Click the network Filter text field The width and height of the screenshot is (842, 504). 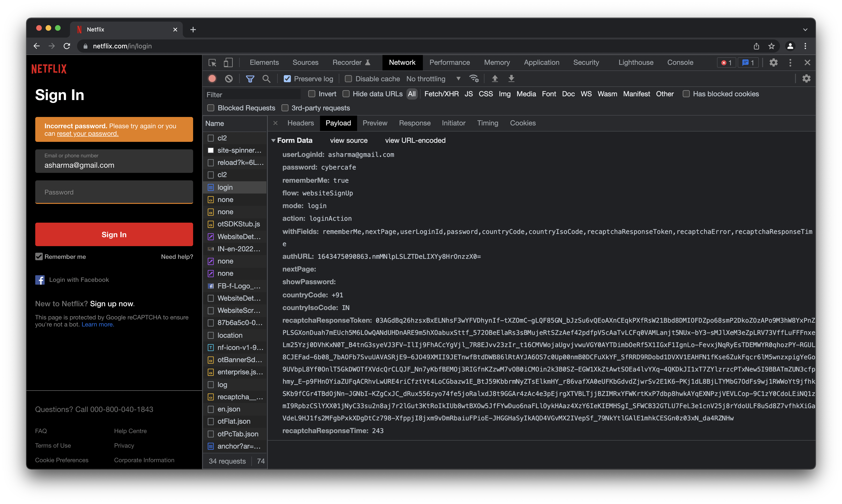click(253, 94)
